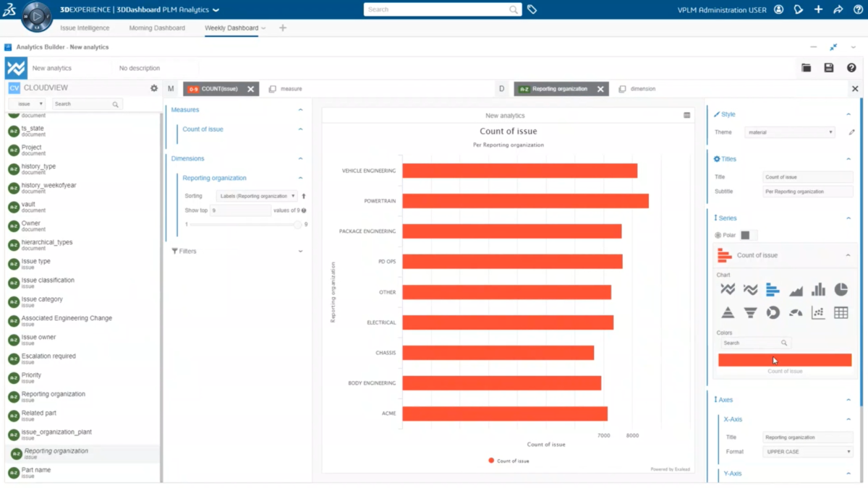Select the line chart type
The width and height of the screenshot is (868, 488).
click(728, 290)
